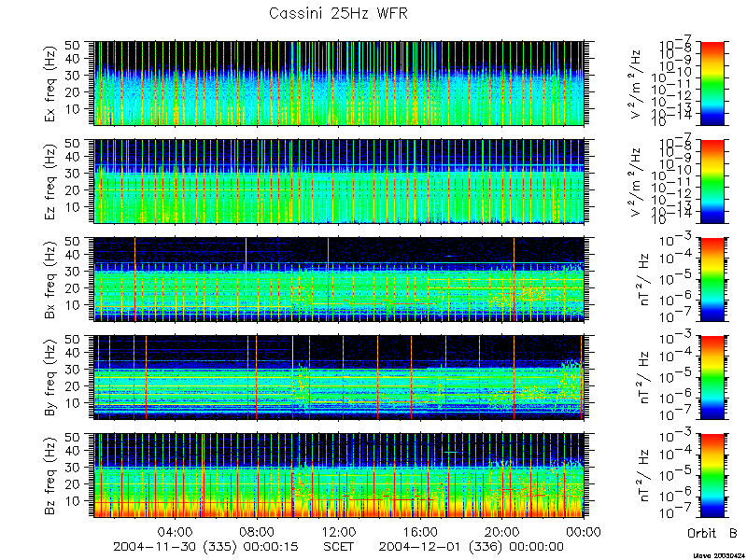747x560 pixels.
Task: Click the "Cassini 25Hz WFR" plot title
Action: [338, 13]
